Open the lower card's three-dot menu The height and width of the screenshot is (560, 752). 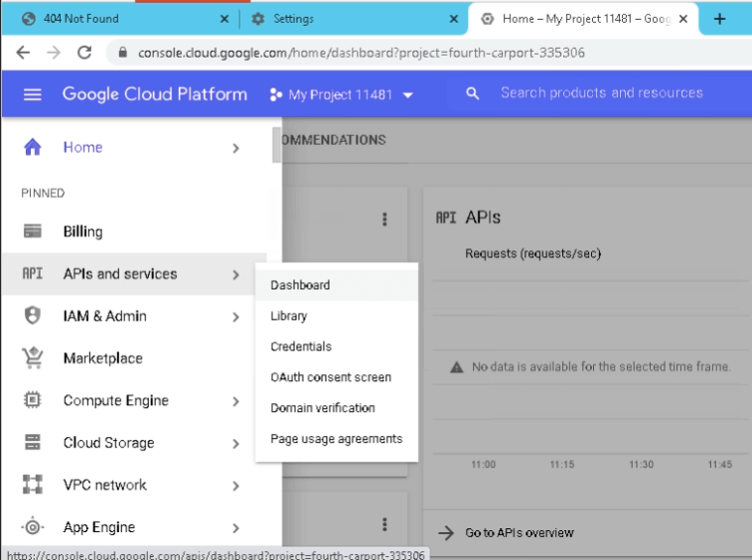point(384,524)
